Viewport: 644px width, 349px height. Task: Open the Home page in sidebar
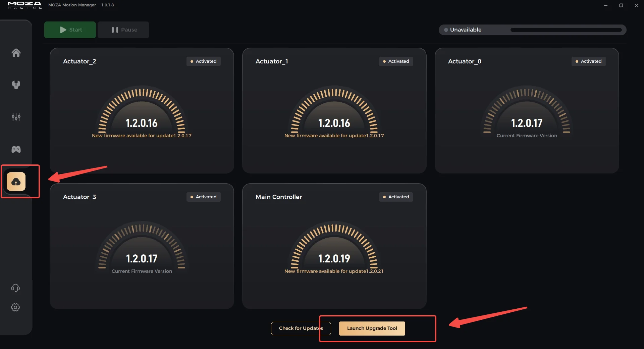tap(16, 53)
